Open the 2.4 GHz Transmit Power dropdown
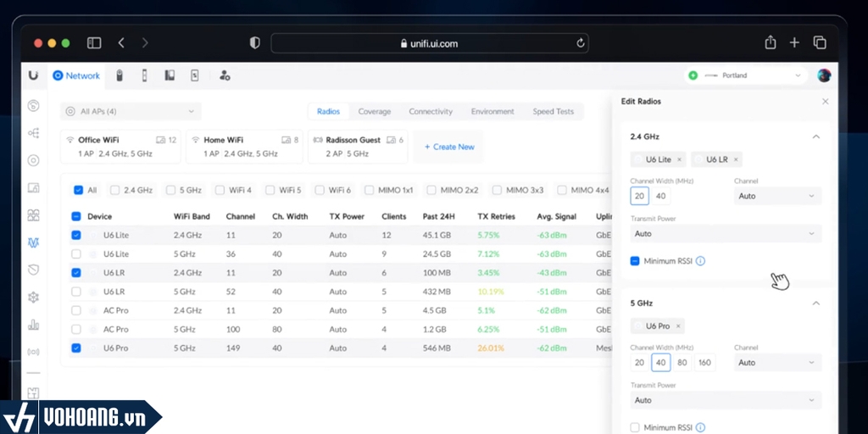 (x=726, y=234)
